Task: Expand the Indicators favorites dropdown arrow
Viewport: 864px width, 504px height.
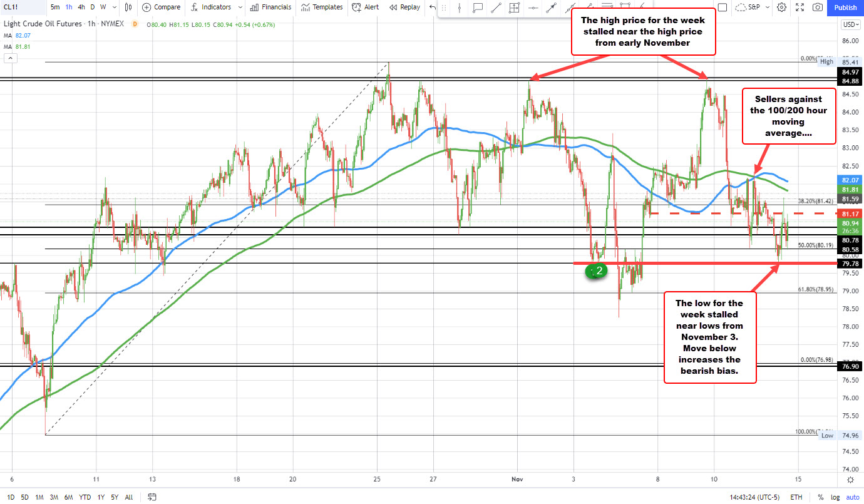Action: pos(239,8)
